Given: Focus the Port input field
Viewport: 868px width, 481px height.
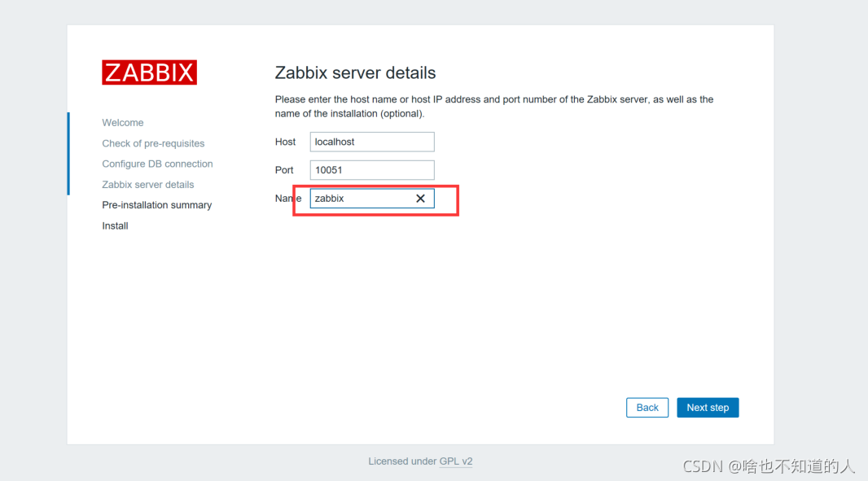Looking at the screenshot, I should [x=372, y=170].
